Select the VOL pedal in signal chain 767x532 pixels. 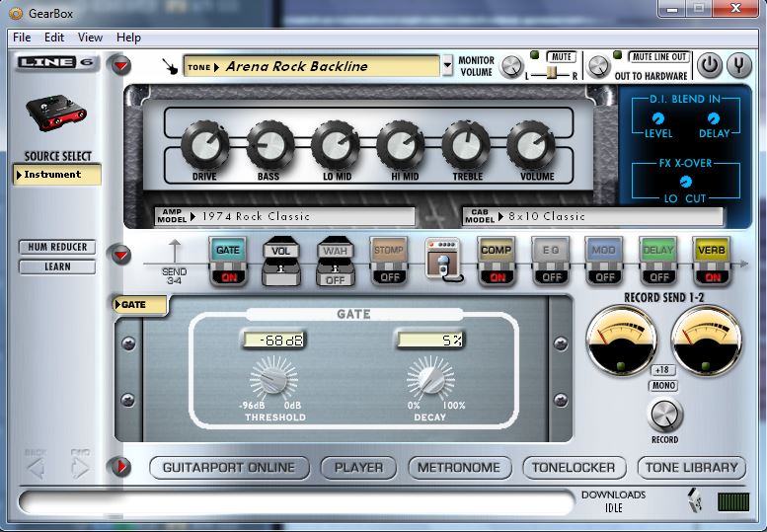(x=280, y=262)
